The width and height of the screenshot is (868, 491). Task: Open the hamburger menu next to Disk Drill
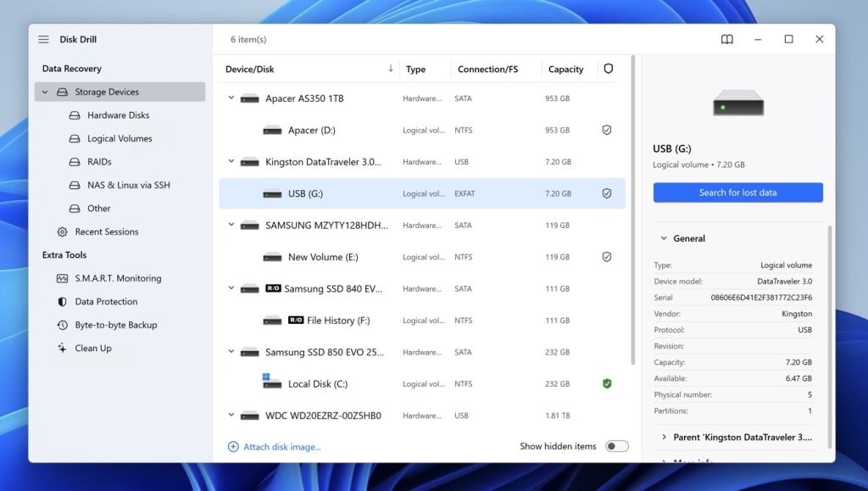click(43, 40)
